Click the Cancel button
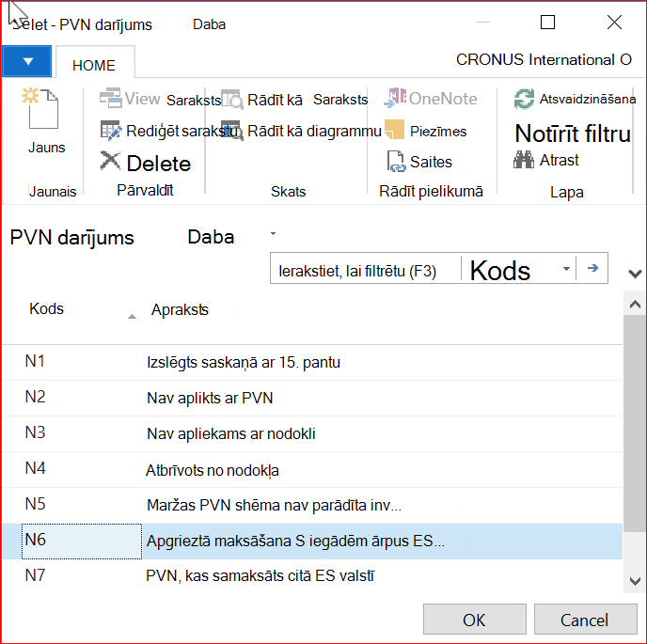The height and width of the screenshot is (644, 647). 585,620
